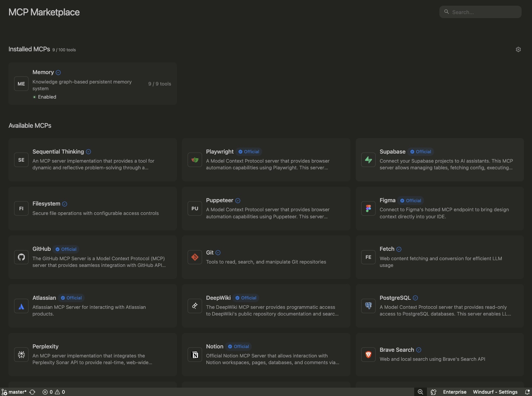Click the verified badge beside Brave Search
Screen dimensions: 532x396
pyautogui.click(x=419, y=350)
